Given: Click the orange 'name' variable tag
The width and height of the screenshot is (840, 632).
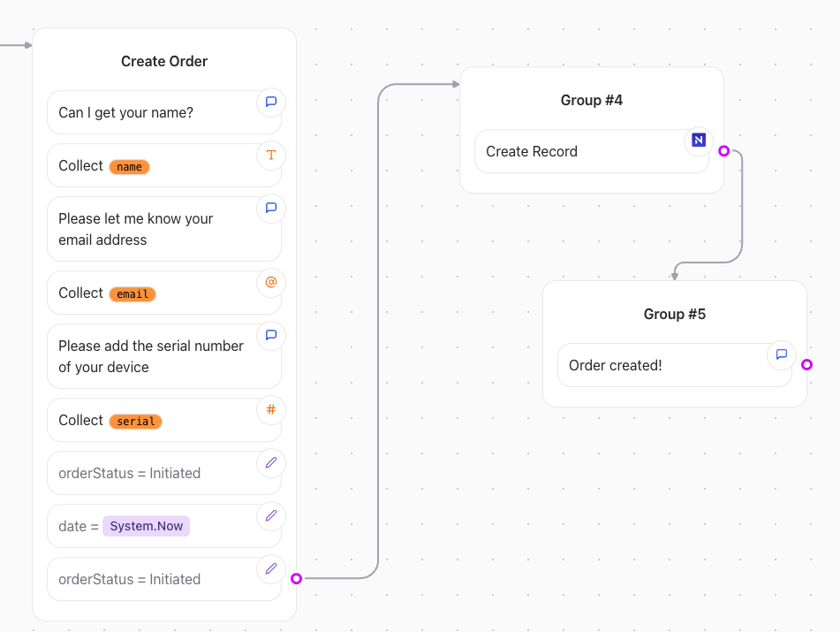Looking at the screenshot, I should [129, 167].
